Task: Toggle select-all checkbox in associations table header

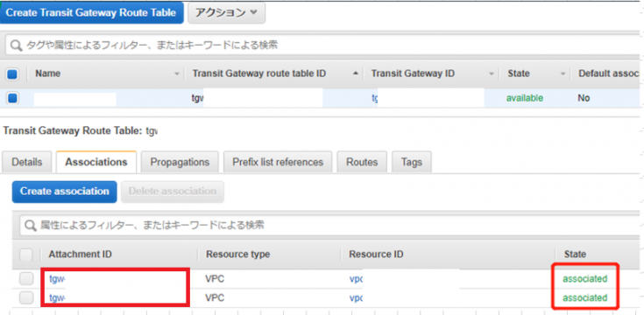Action: pos(26,255)
